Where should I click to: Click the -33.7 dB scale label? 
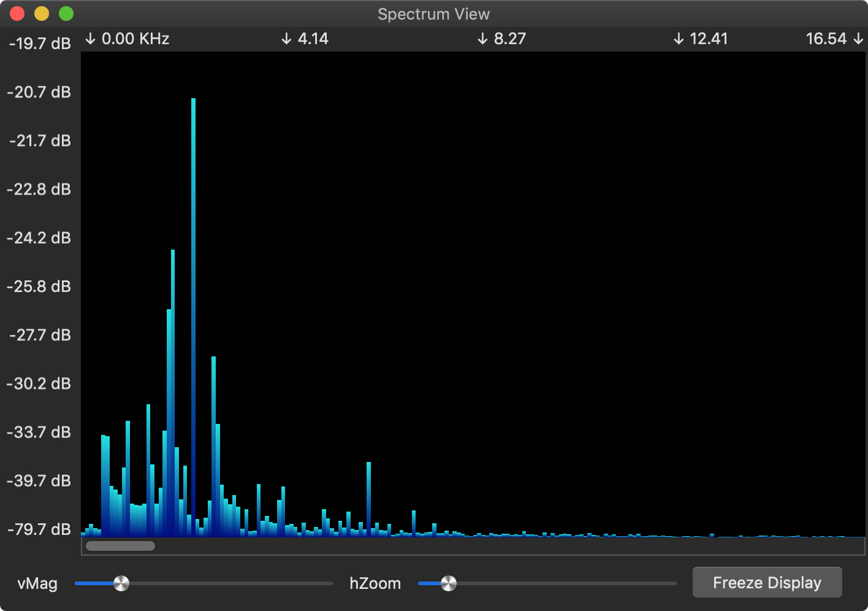tap(39, 432)
